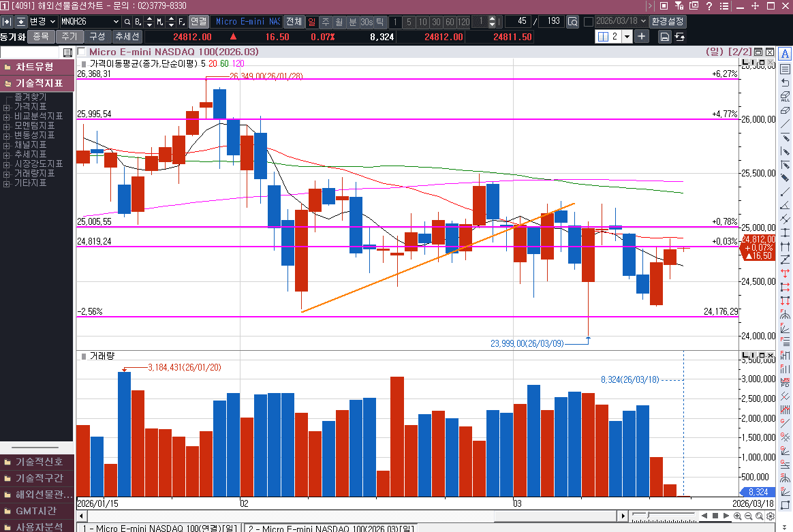Image resolution: width=793 pixels, height=532 pixels.
Task: Click the zoom in magnifier icon
Action: click(x=738, y=517)
